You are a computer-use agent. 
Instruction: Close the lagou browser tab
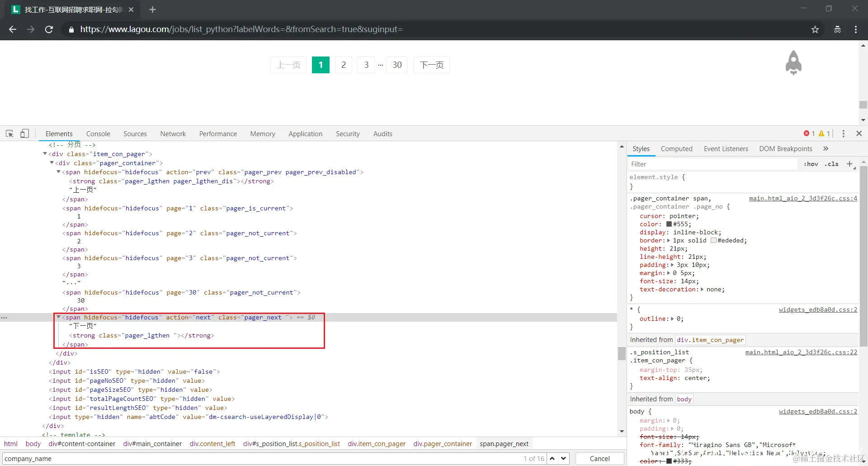[x=131, y=10]
